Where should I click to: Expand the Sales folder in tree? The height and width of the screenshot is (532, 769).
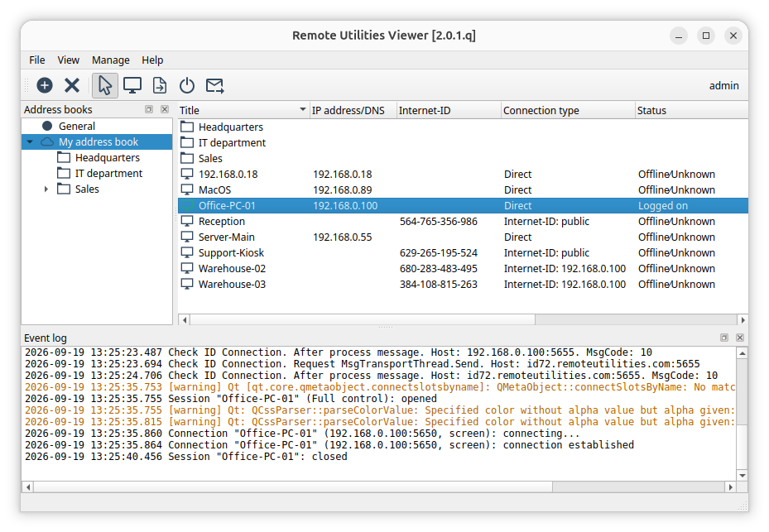46,189
